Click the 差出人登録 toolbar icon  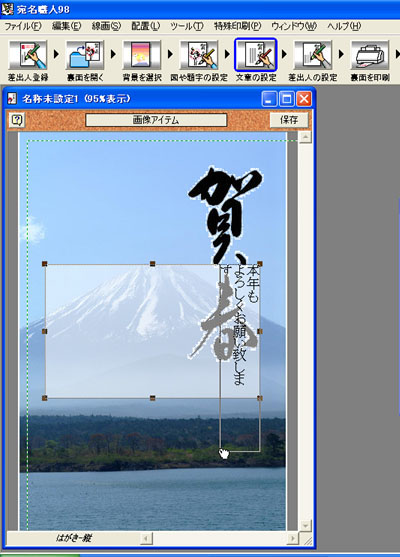pos(28,55)
